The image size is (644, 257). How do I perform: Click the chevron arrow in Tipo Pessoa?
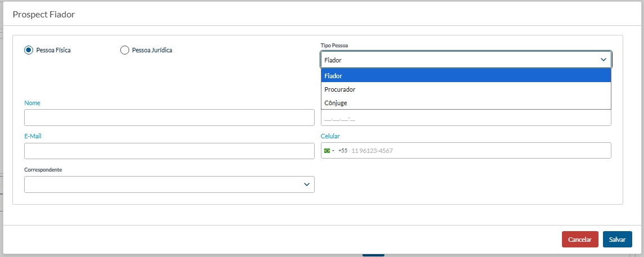604,60
